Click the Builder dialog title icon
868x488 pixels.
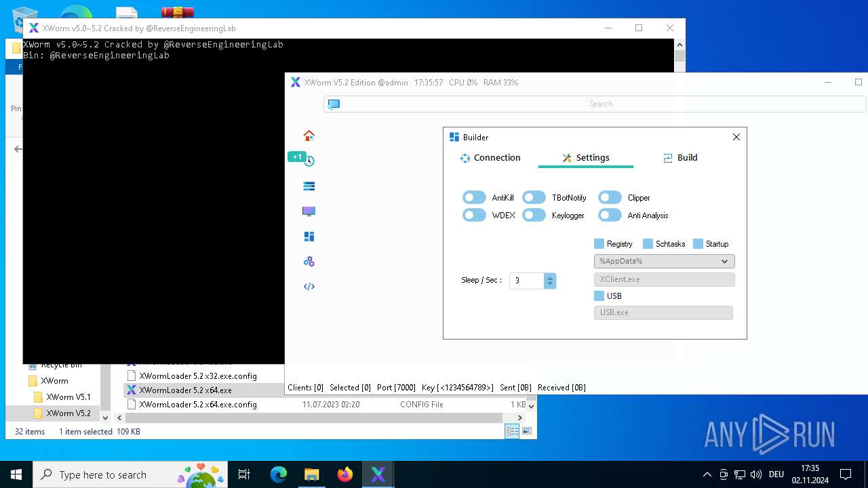[x=454, y=137]
